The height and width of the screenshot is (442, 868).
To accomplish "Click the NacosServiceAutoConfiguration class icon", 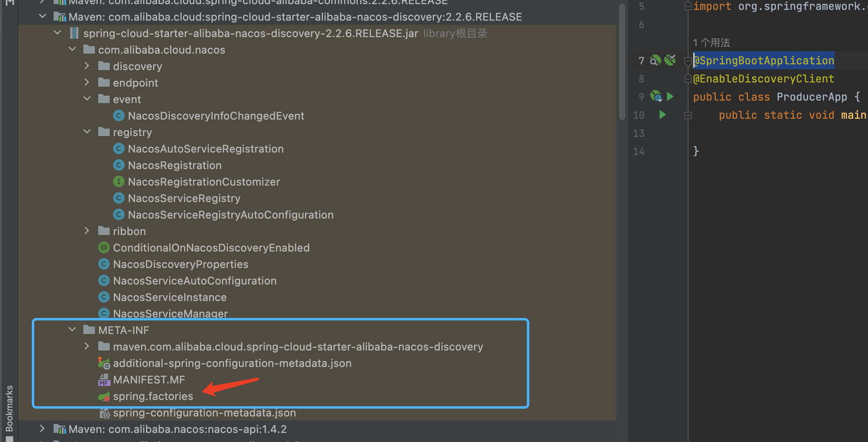I will click(x=104, y=280).
